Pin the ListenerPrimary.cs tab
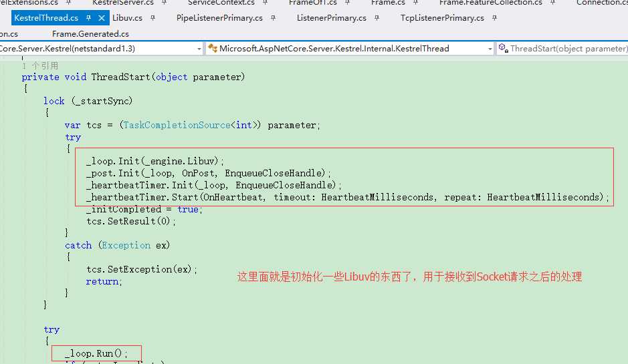This screenshot has height=364, width=628. click(377, 18)
